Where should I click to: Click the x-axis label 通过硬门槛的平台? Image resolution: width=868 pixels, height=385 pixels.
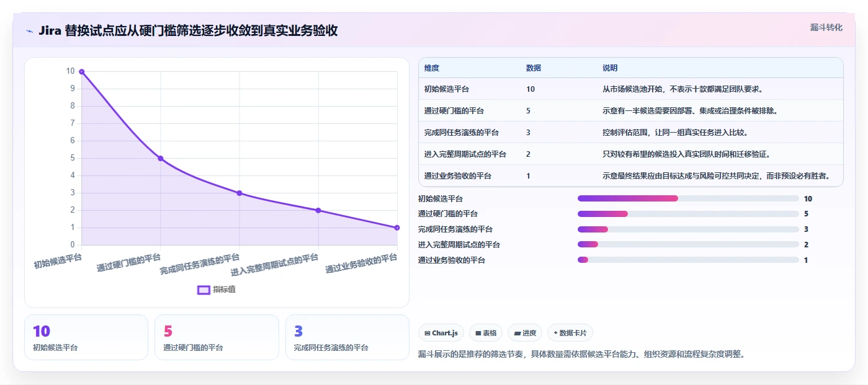tap(129, 263)
